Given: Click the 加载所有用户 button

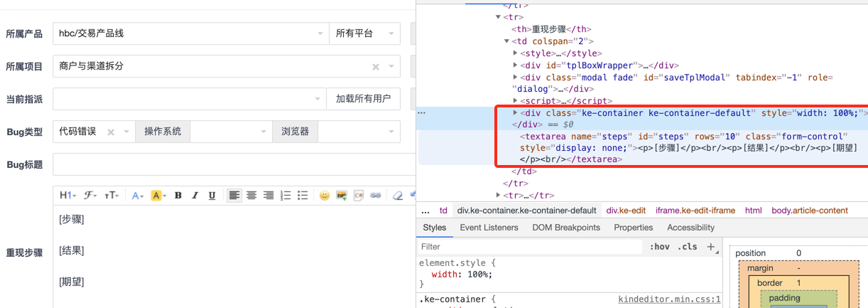Looking at the screenshot, I should [363, 99].
